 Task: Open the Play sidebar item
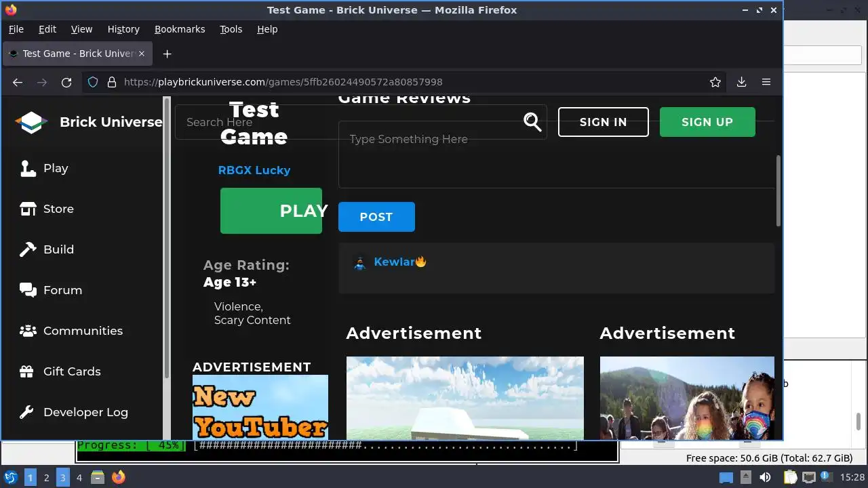click(44, 168)
